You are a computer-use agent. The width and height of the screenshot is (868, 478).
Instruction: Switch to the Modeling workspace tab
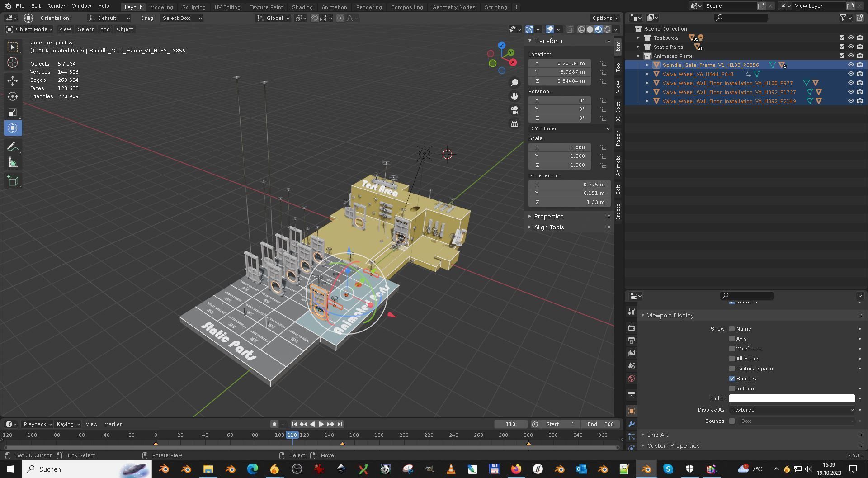(x=161, y=7)
